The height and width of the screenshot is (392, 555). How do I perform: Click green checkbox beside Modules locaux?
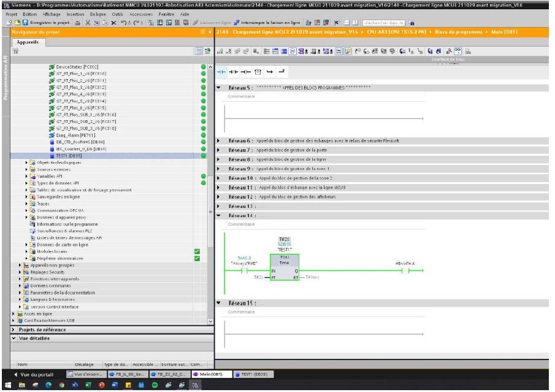(197, 252)
